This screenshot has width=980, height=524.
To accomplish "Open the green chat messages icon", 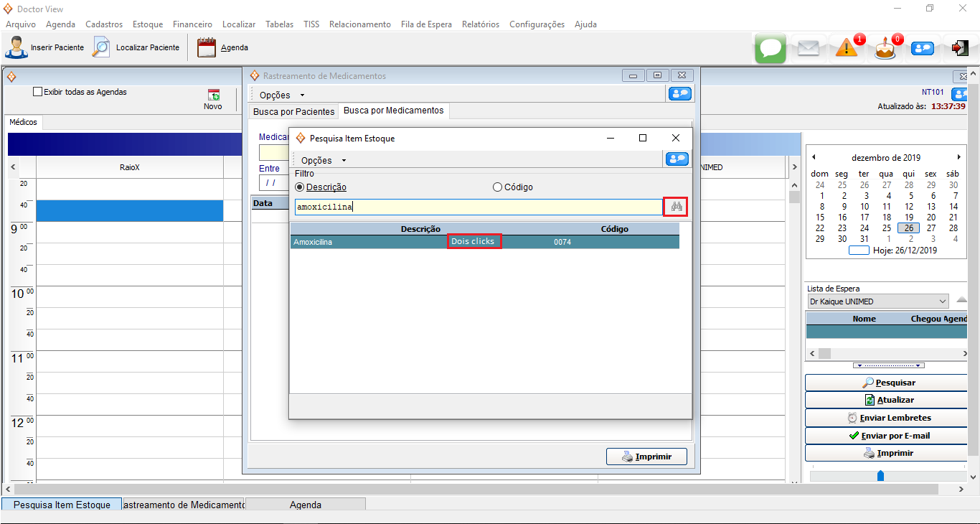I will [x=771, y=48].
